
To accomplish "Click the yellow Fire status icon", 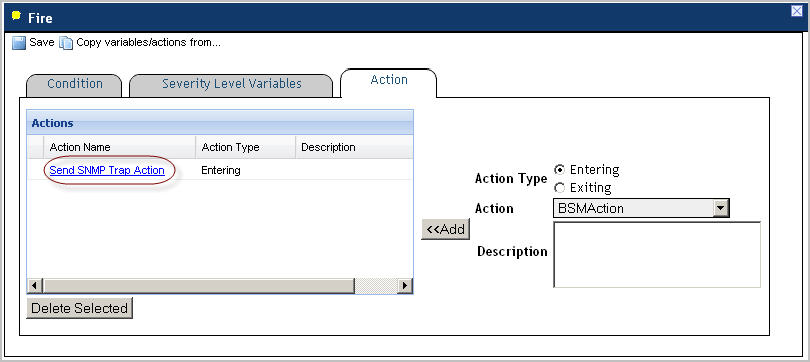I will click(16, 16).
